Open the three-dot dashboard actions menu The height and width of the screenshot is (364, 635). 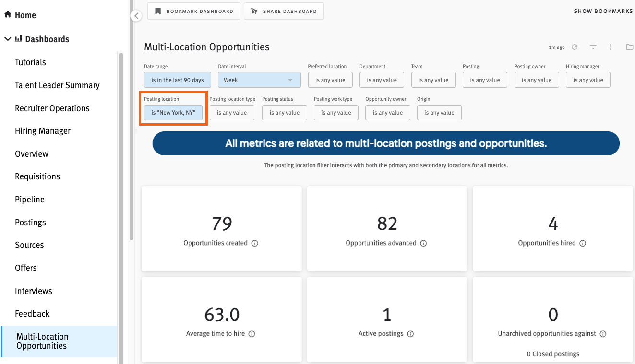[611, 47]
